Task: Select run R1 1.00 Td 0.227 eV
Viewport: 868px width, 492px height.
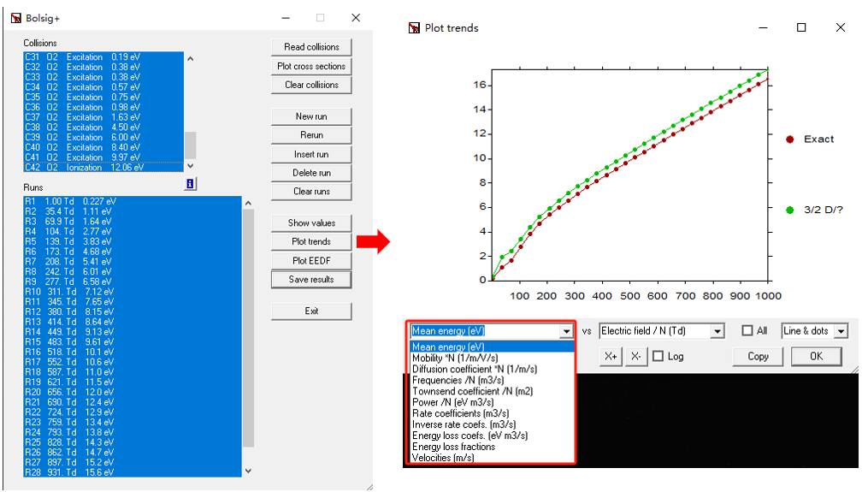Action: pos(133,201)
